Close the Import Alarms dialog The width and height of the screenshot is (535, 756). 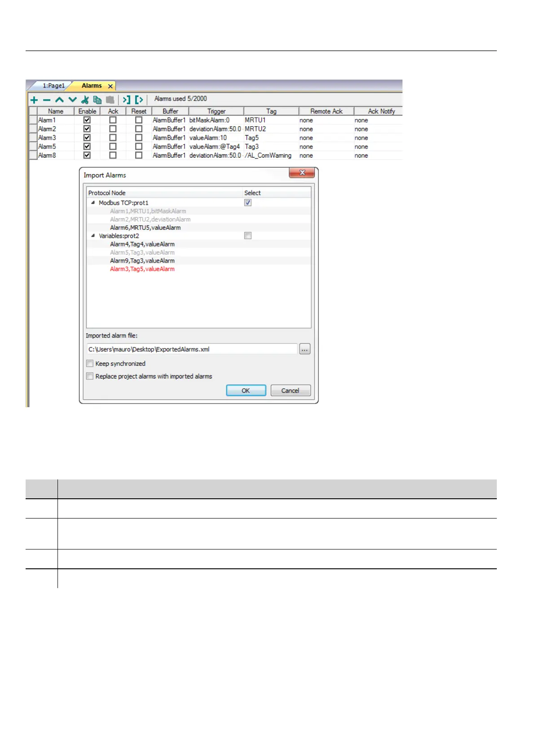(302, 172)
